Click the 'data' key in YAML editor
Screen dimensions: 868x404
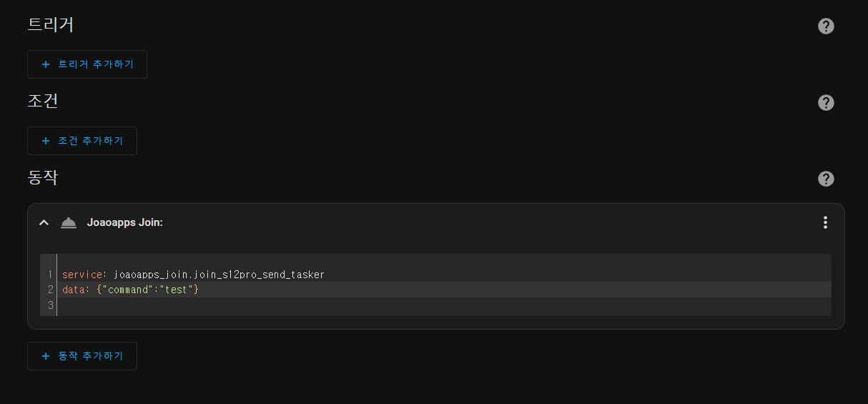point(74,290)
